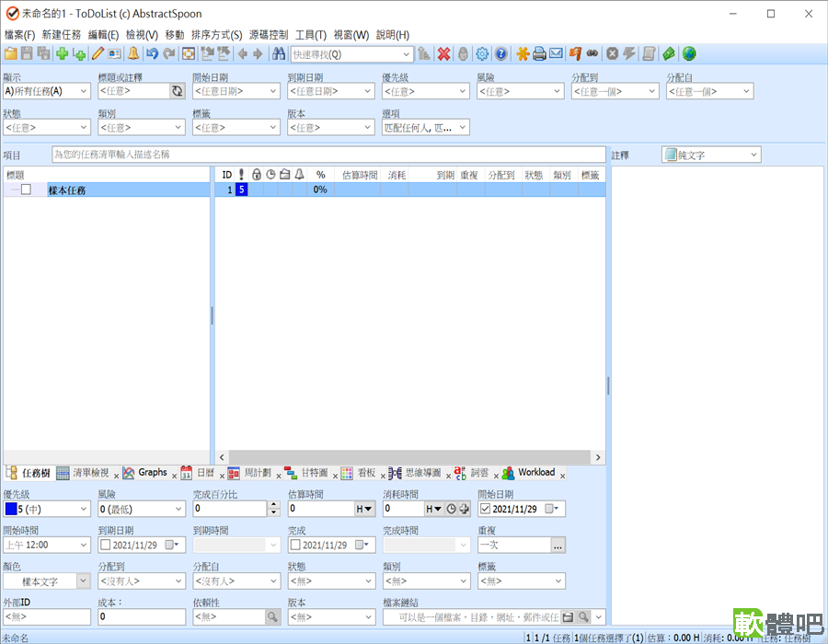Undo the last action with blue arrow
Viewport: 828px width, 644px height.
click(152, 54)
